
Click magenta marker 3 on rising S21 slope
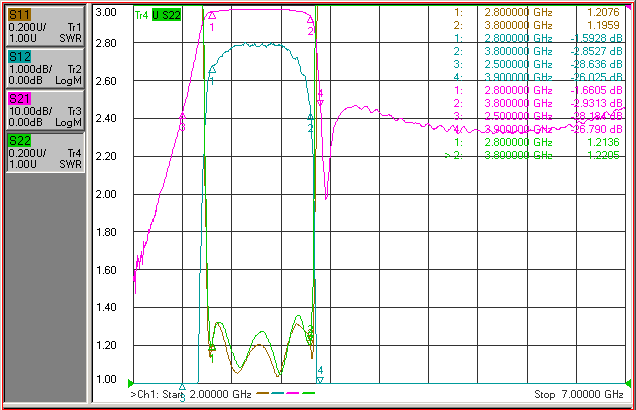(182, 116)
